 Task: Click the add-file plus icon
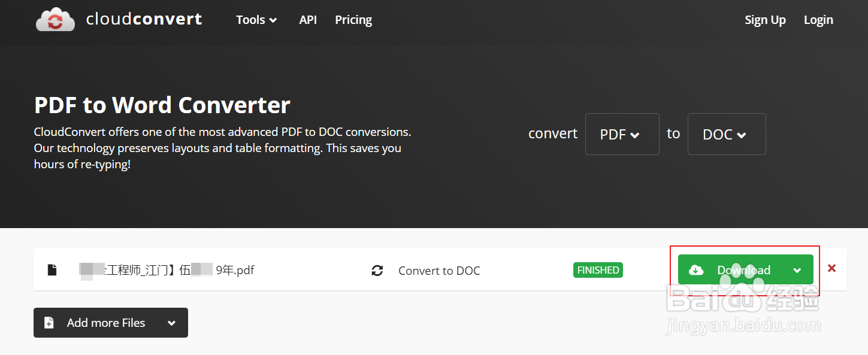[x=49, y=323]
